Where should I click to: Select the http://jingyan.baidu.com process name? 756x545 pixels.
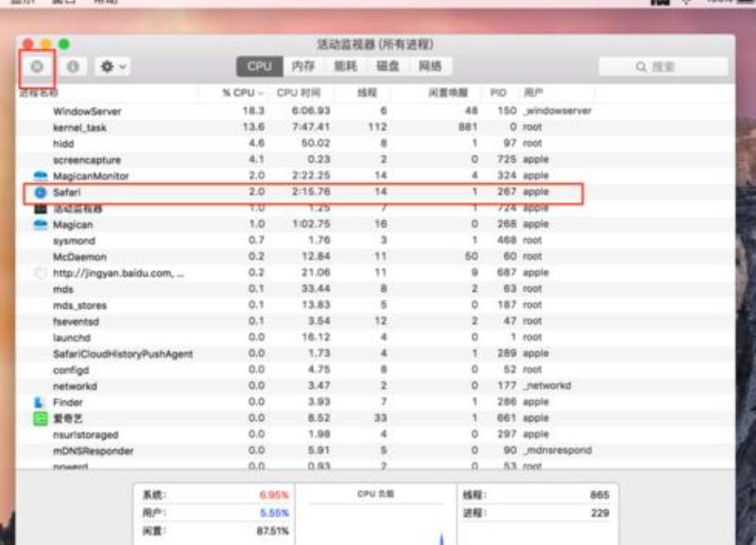point(119,273)
